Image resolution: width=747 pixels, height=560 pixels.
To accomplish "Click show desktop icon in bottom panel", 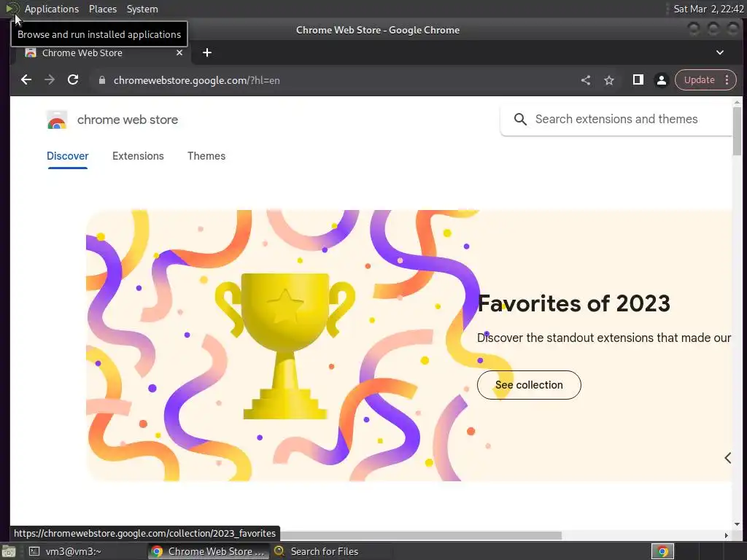I will tap(8, 551).
